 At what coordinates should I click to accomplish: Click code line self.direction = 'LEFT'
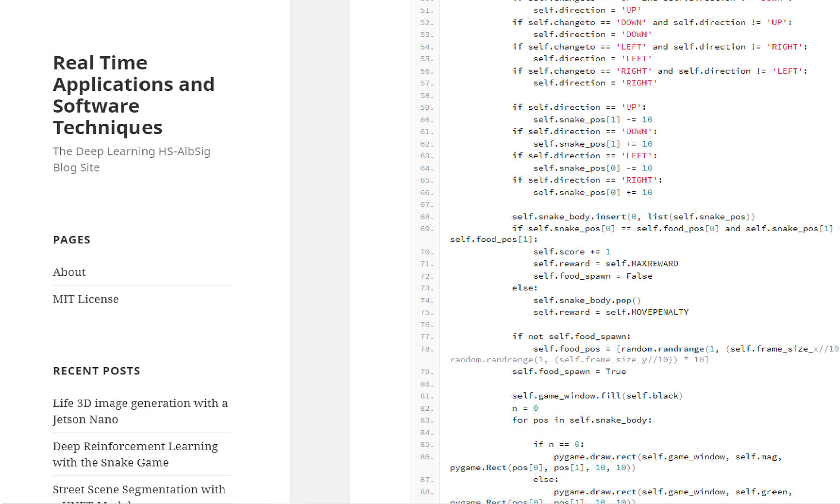click(x=592, y=59)
